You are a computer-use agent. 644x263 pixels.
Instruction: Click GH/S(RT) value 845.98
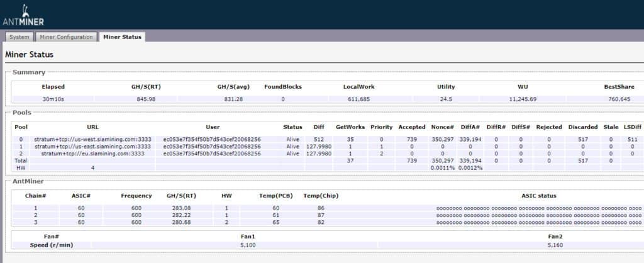click(x=146, y=99)
